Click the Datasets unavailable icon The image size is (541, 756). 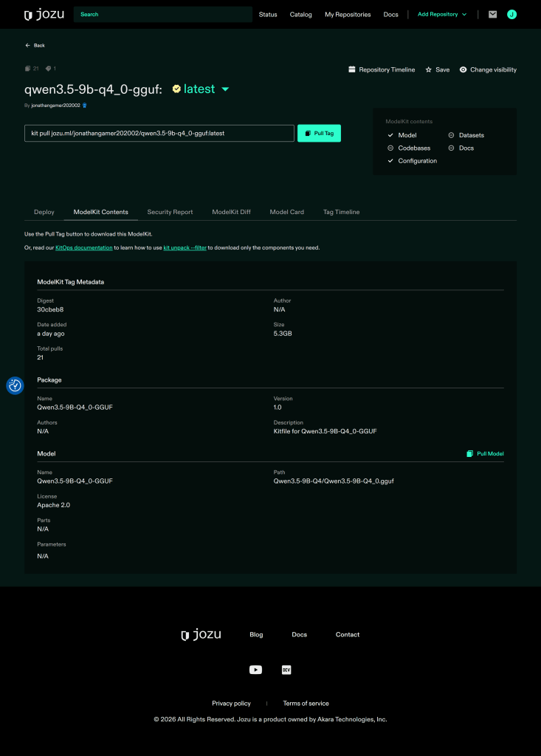click(451, 135)
